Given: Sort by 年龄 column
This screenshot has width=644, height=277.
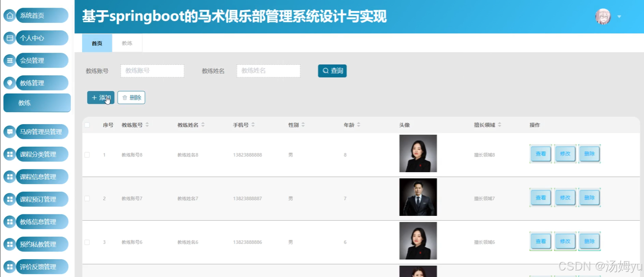Looking at the screenshot, I should click(359, 125).
